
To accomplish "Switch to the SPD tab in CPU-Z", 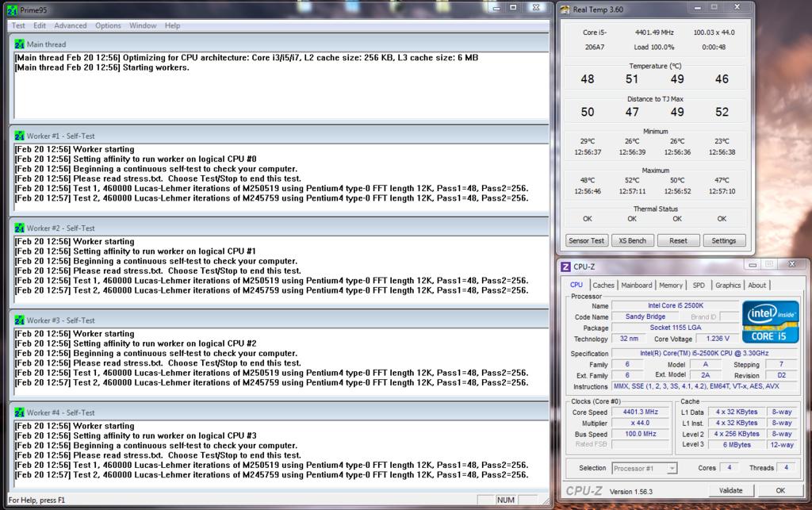I will click(699, 286).
